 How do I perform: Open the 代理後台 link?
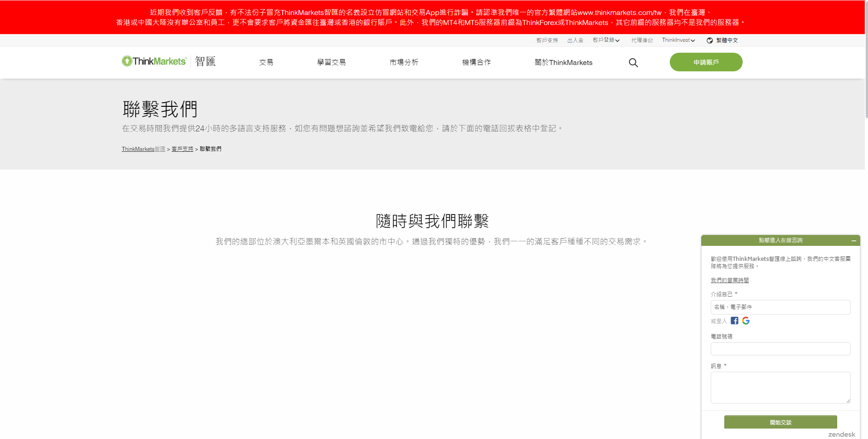(x=642, y=40)
